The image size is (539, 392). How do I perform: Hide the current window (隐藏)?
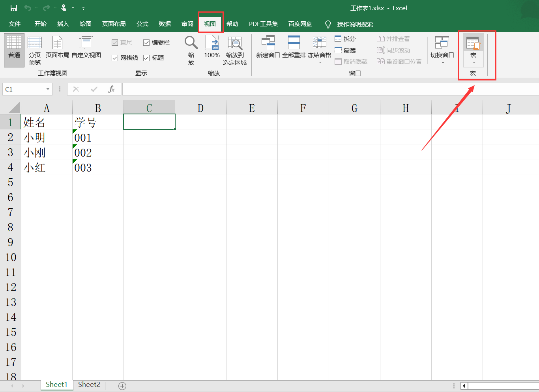pos(345,50)
